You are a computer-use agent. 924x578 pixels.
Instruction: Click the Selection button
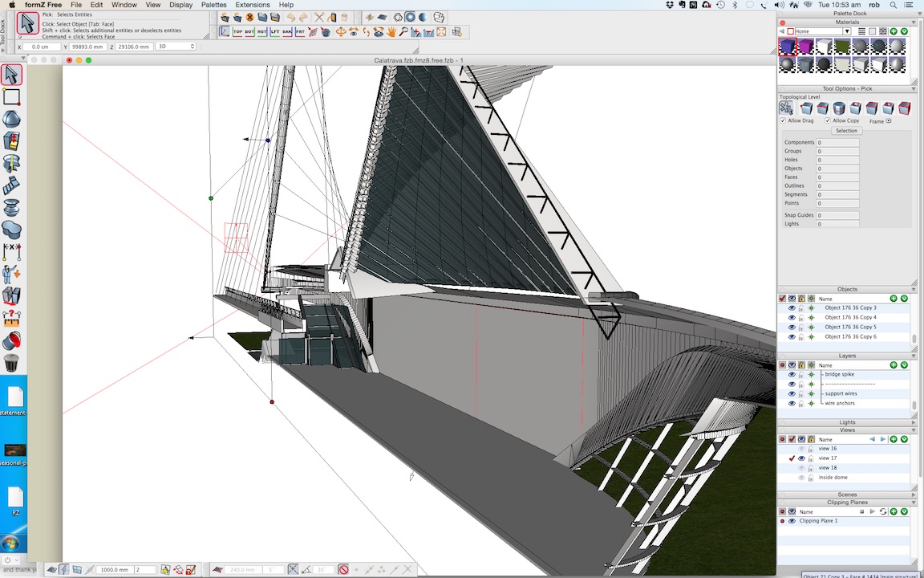846,130
